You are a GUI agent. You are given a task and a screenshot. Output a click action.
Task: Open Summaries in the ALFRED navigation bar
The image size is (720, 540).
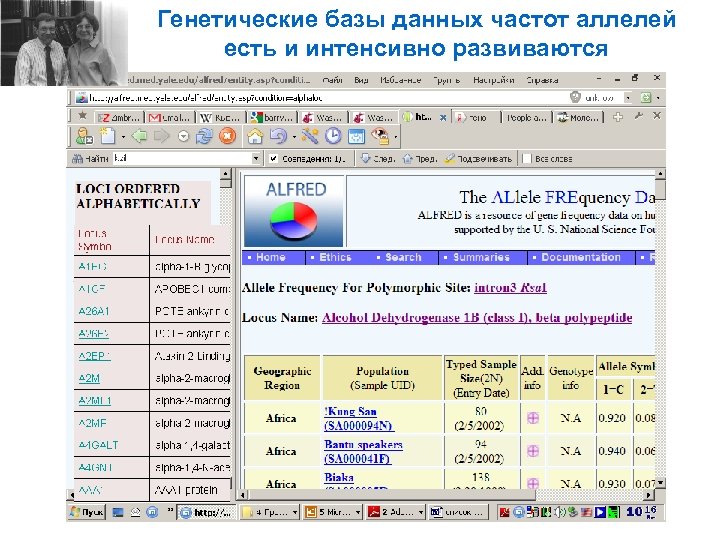(x=481, y=258)
